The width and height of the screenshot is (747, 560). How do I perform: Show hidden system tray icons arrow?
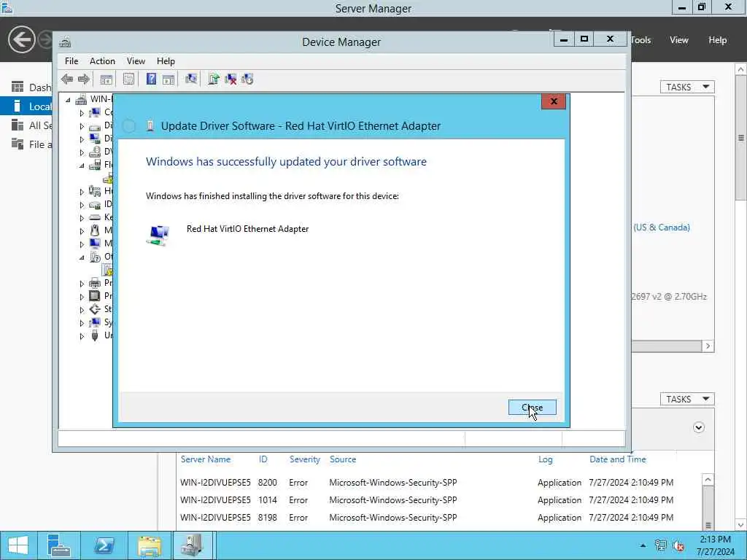(x=643, y=545)
